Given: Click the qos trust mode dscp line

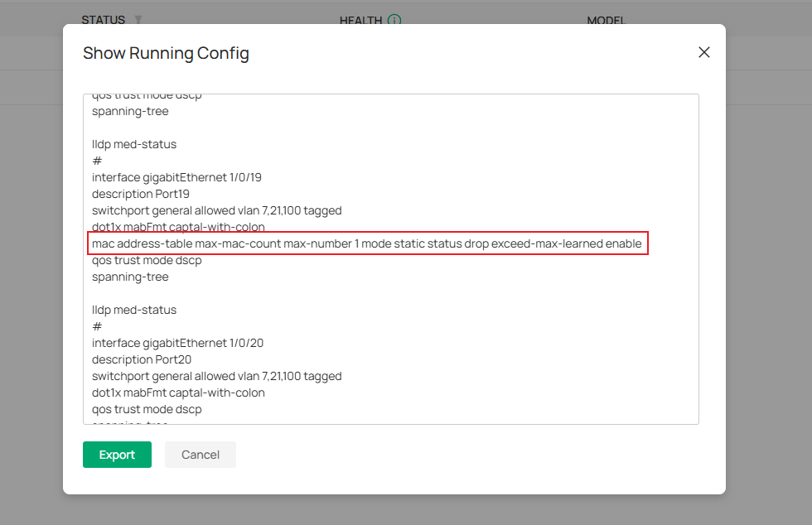Looking at the screenshot, I should [146, 259].
